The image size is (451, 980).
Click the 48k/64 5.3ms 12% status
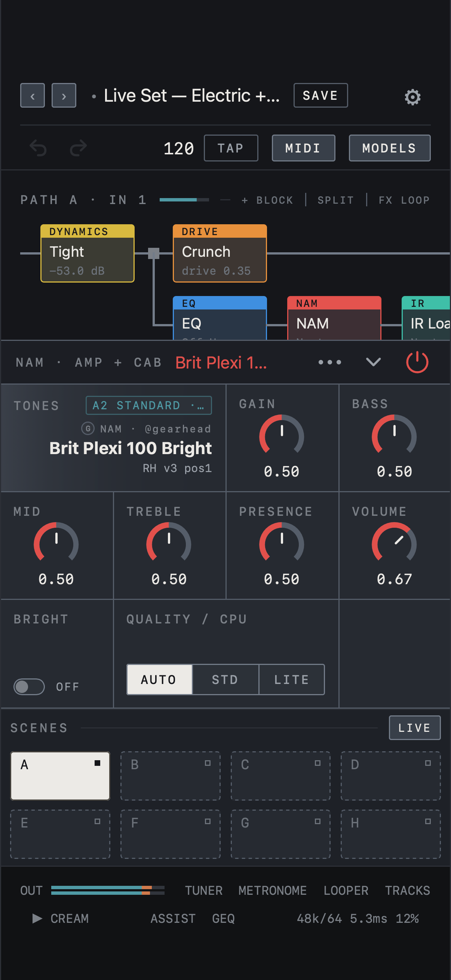coord(358,919)
